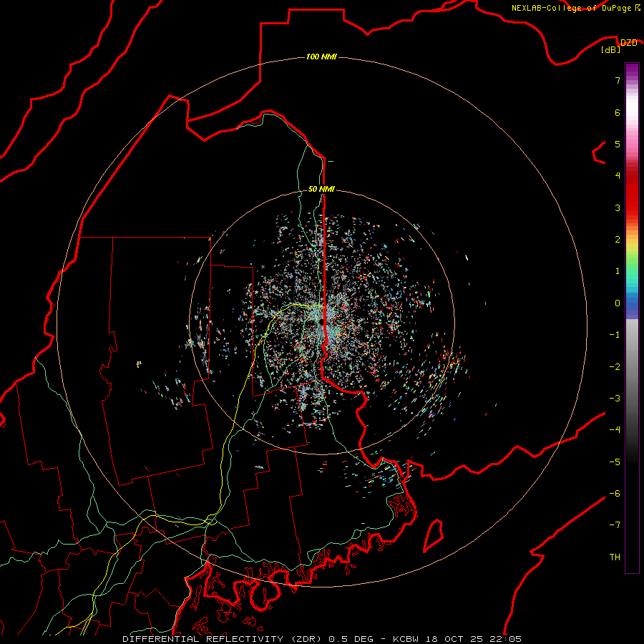Click the -4 dB scale label
644x644 pixels.
coord(615,430)
